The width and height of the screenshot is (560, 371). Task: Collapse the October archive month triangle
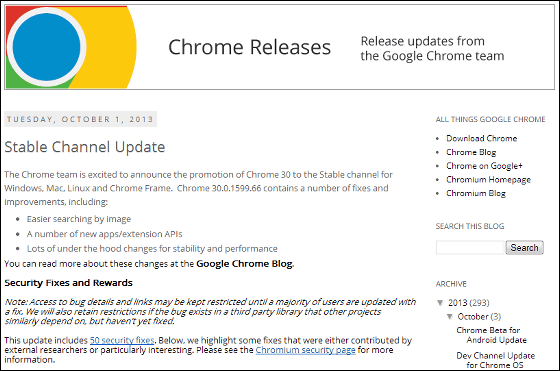[x=450, y=316]
